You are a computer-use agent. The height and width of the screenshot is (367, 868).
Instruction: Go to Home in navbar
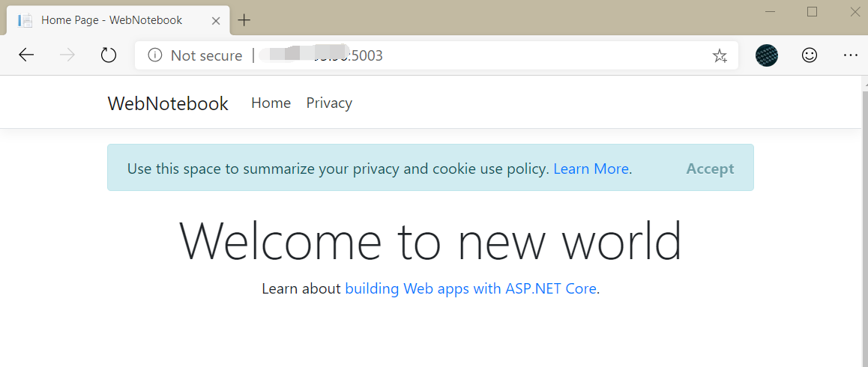(271, 103)
